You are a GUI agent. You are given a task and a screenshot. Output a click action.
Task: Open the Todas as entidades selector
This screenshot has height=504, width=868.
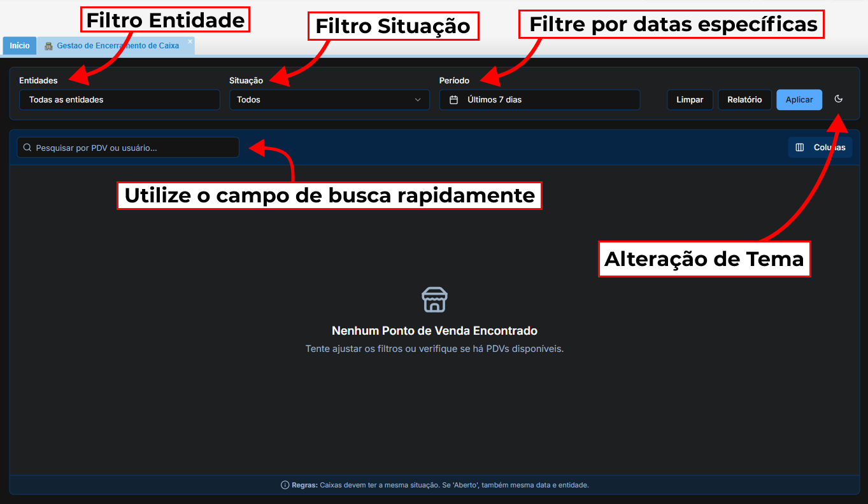coord(119,100)
